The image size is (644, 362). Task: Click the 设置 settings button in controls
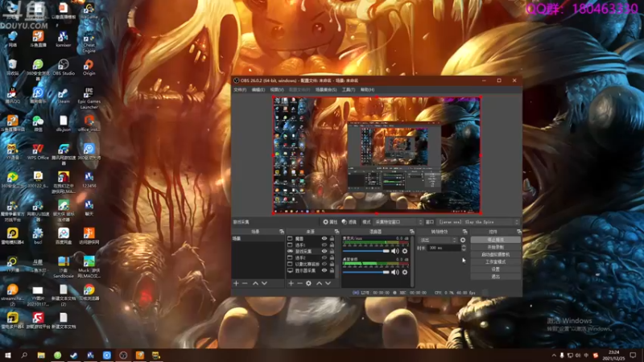(496, 269)
